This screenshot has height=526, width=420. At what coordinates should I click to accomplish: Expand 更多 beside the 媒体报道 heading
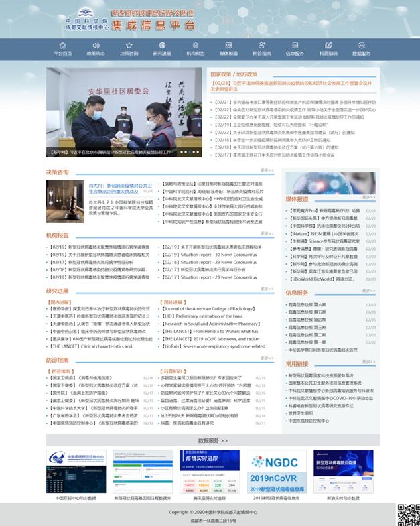tap(368, 197)
